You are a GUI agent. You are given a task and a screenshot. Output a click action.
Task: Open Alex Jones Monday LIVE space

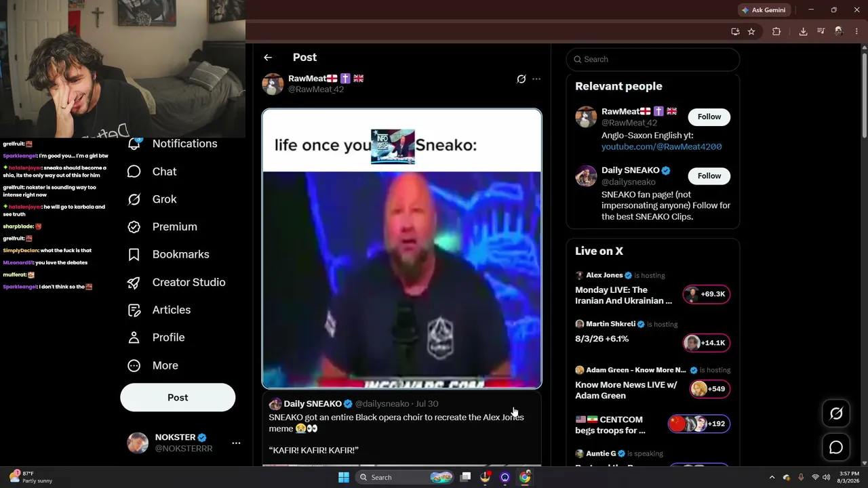pyautogui.click(x=624, y=296)
